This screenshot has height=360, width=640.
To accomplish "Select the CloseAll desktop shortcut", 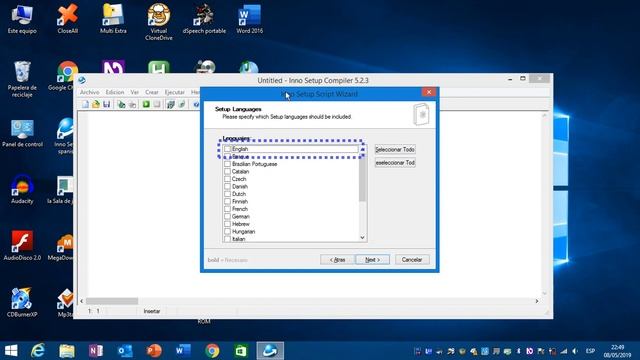I will point(68,19).
